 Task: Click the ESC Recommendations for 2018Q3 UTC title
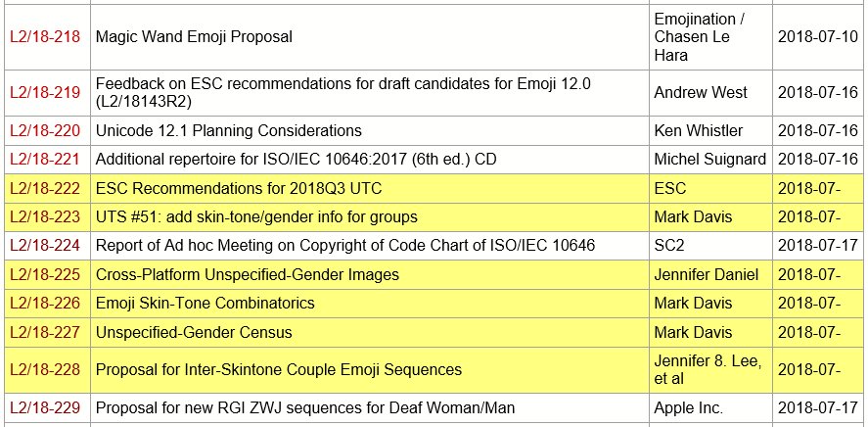(239, 188)
